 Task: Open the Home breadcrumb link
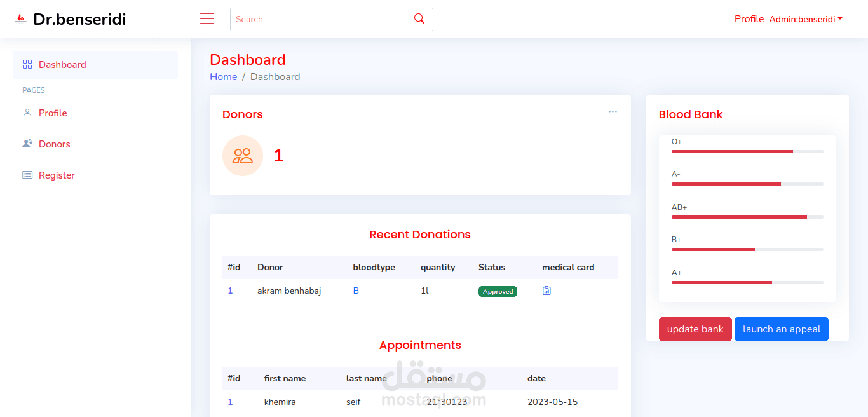click(223, 76)
